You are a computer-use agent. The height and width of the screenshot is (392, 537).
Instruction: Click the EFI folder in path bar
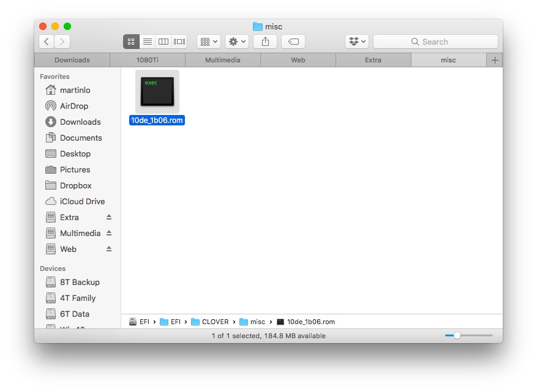[171, 322]
